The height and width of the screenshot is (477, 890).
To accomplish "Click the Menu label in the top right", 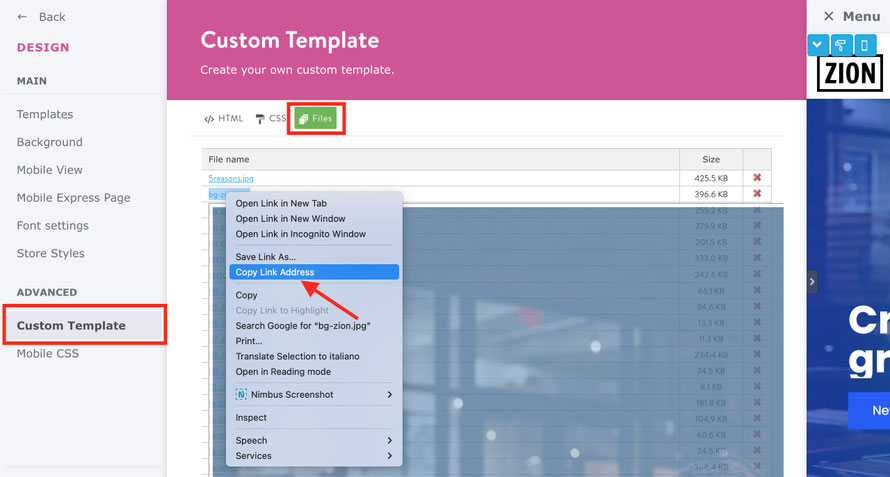I will pos(861,16).
